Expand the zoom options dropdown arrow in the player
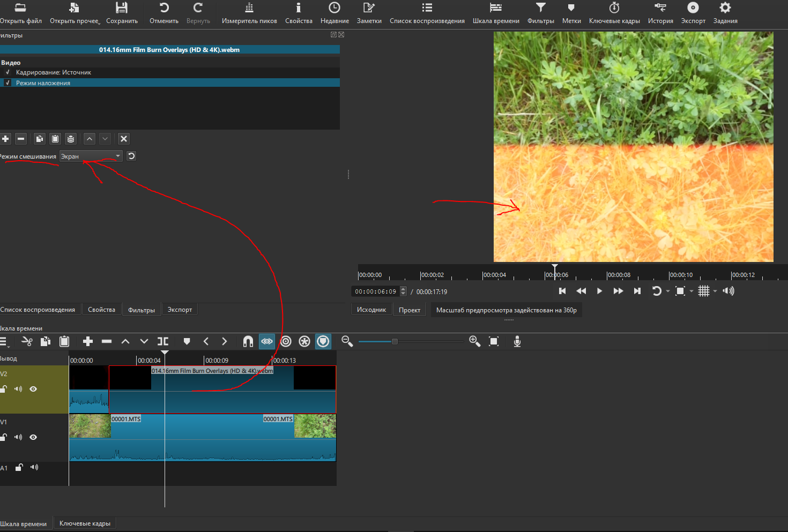 [692, 291]
